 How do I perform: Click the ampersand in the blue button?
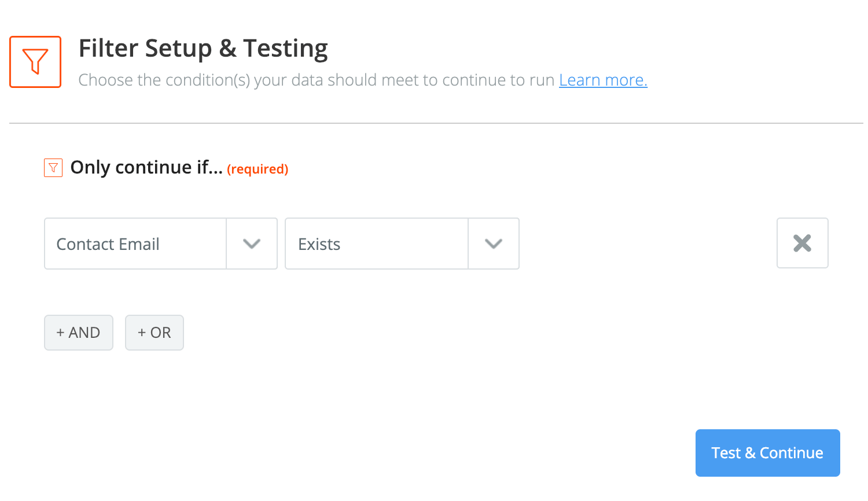click(750, 453)
